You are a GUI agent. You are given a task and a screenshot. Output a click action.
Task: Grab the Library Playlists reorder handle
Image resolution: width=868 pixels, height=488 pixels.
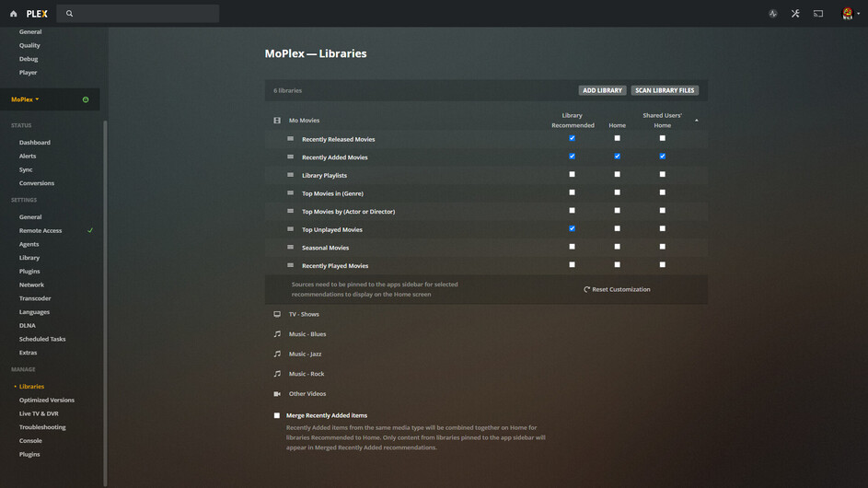click(290, 175)
